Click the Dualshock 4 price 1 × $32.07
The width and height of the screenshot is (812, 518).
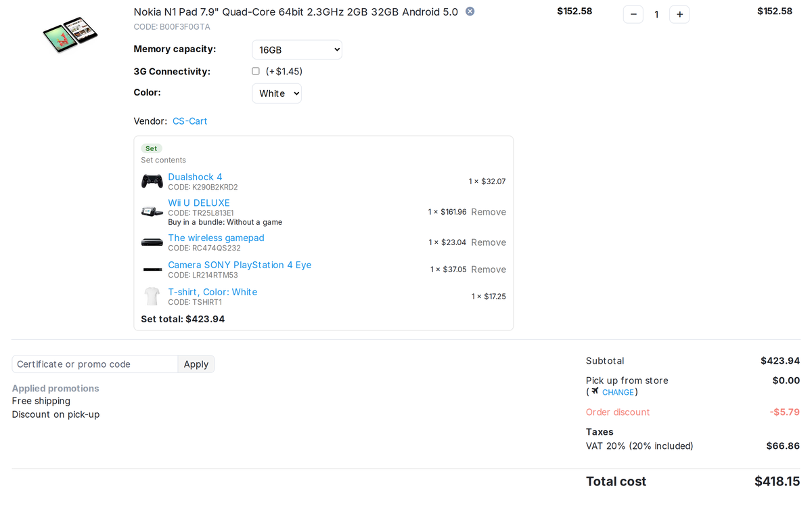coord(487,181)
